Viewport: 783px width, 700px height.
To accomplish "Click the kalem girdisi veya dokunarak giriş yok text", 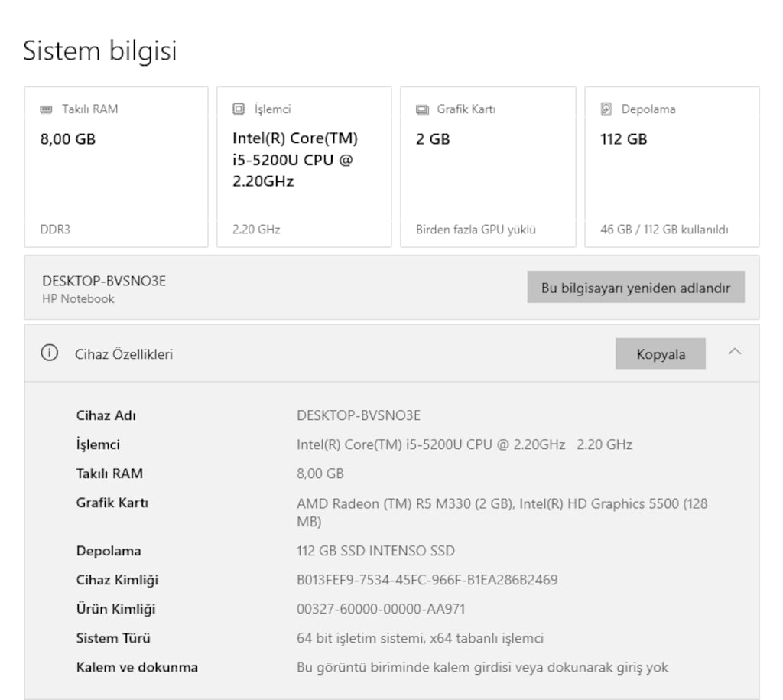I will coord(482,668).
